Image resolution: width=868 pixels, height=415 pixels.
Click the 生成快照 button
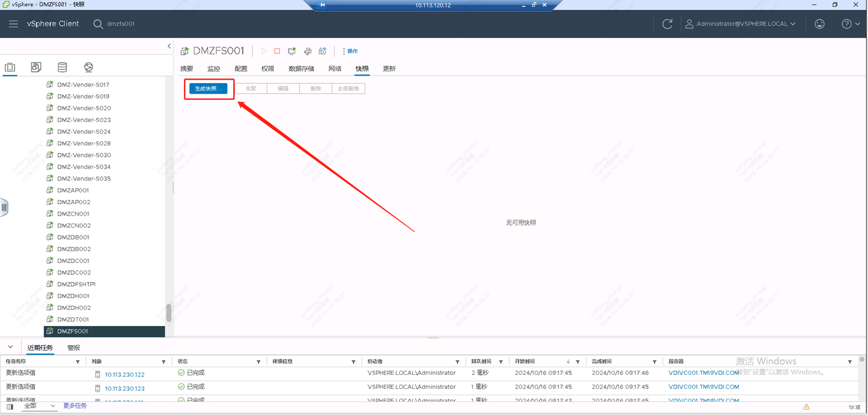tap(208, 88)
